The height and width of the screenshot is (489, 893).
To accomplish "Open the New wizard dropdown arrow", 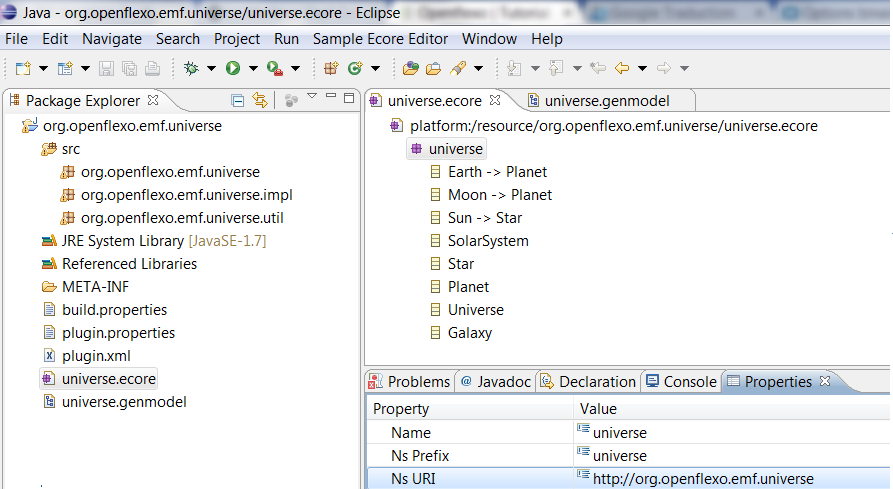I will click(43, 68).
